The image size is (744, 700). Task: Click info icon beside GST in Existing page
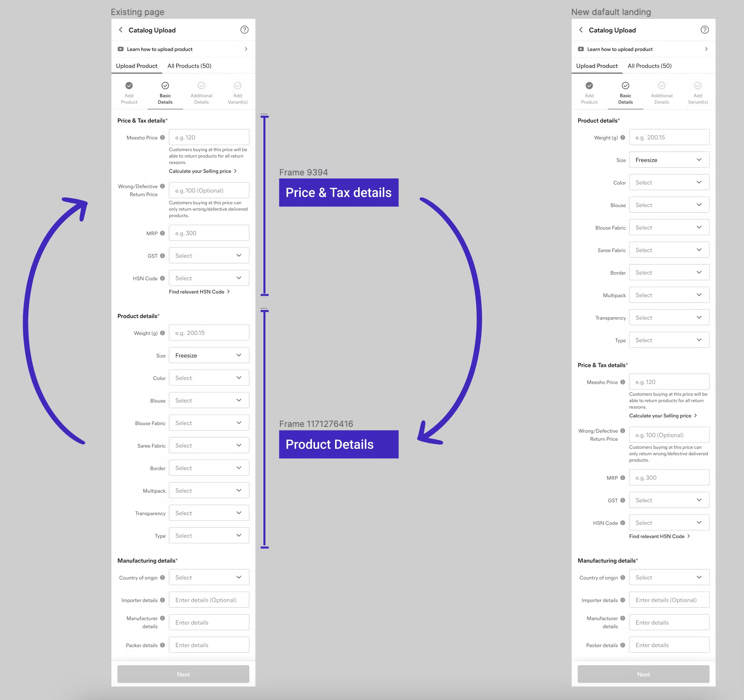tap(162, 256)
